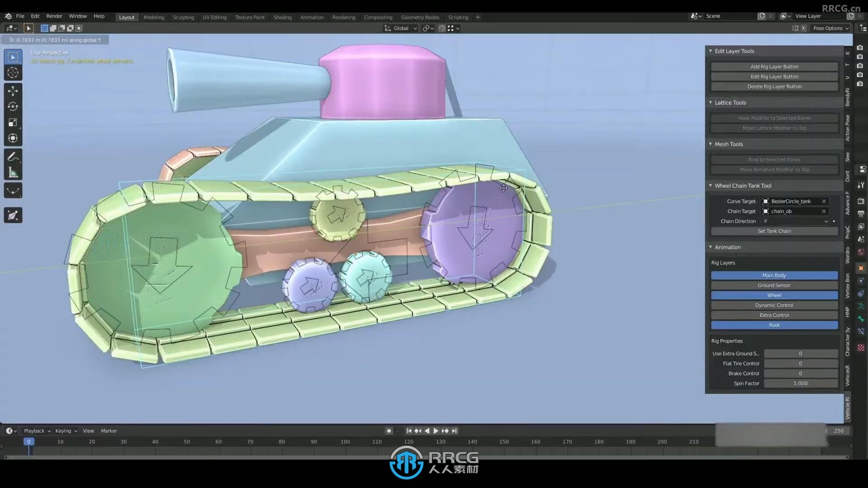Open the Window menu
868x488 pixels.
[x=77, y=16]
